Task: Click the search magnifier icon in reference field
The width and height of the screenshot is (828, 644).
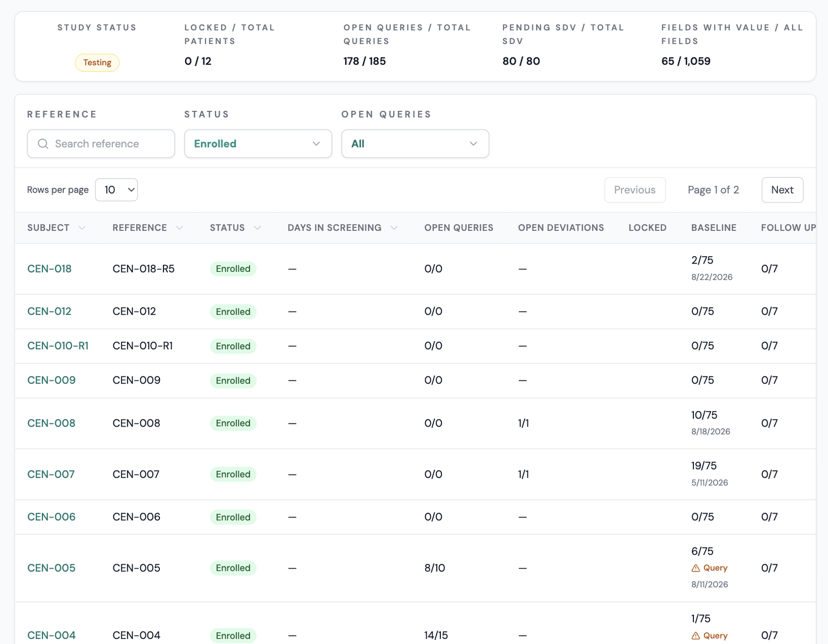Action: tap(43, 144)
